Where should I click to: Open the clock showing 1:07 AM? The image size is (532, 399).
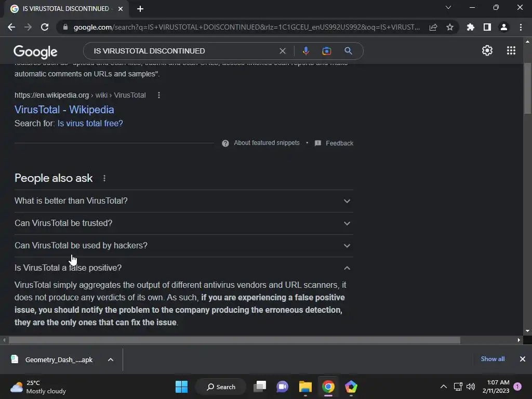click(496, 387)
